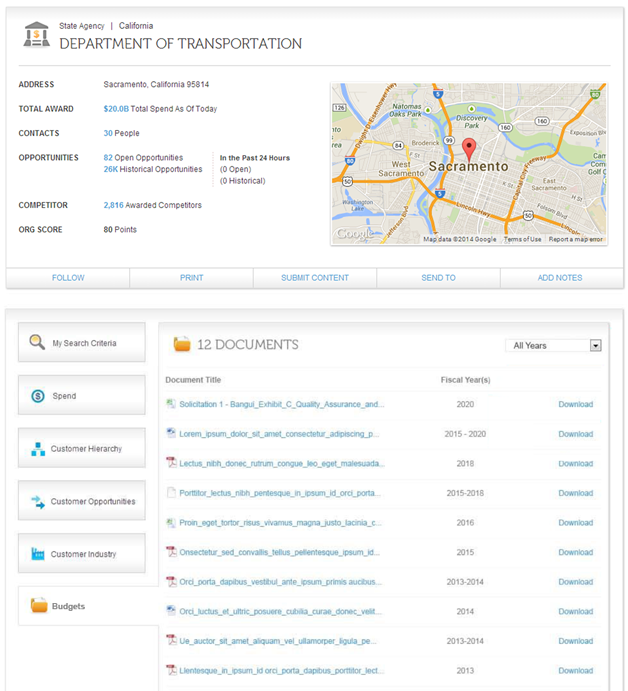Image resolution: width=628 pixels, height=691 pixels.
Task: Download the Lectus_nibh_donec 2018 document
Action: pos(576,464)
